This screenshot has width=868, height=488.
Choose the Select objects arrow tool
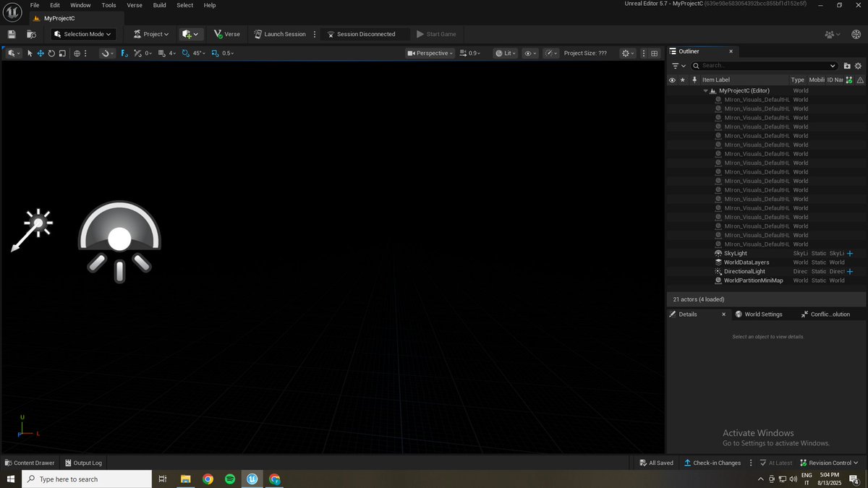[30, 53]
